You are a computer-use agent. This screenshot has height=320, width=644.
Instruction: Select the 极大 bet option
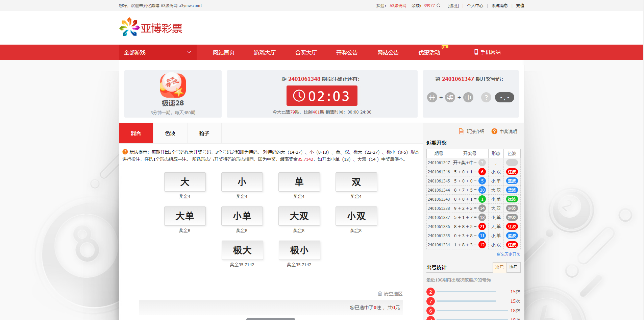point(242,250)
